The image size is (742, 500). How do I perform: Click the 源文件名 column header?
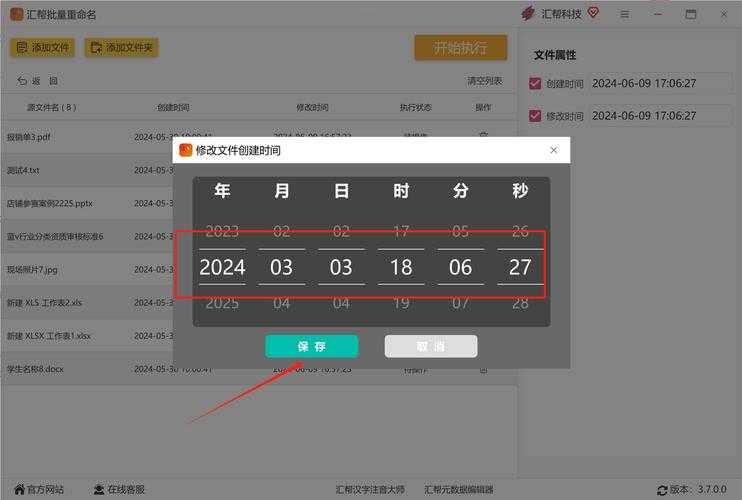(52, 107)
